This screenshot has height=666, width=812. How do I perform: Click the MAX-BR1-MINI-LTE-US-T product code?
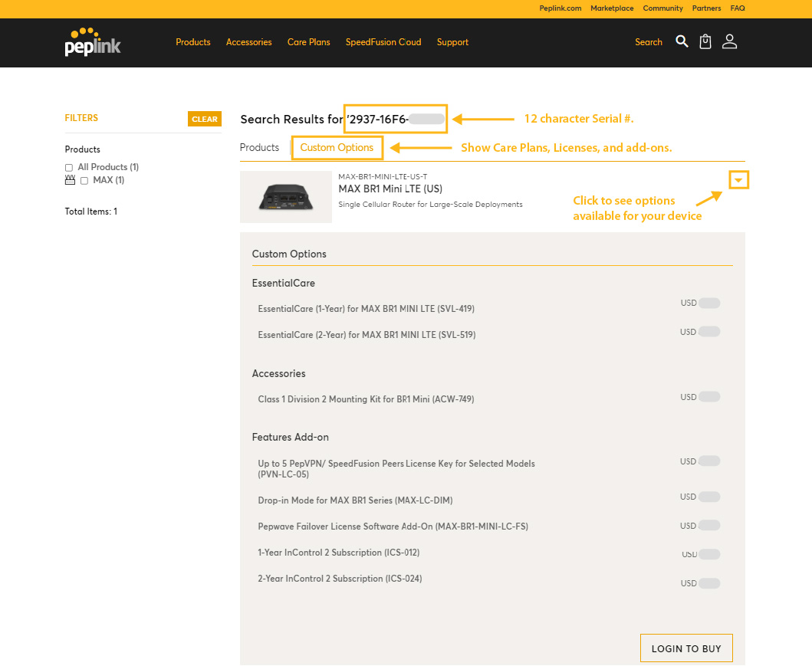383,176
